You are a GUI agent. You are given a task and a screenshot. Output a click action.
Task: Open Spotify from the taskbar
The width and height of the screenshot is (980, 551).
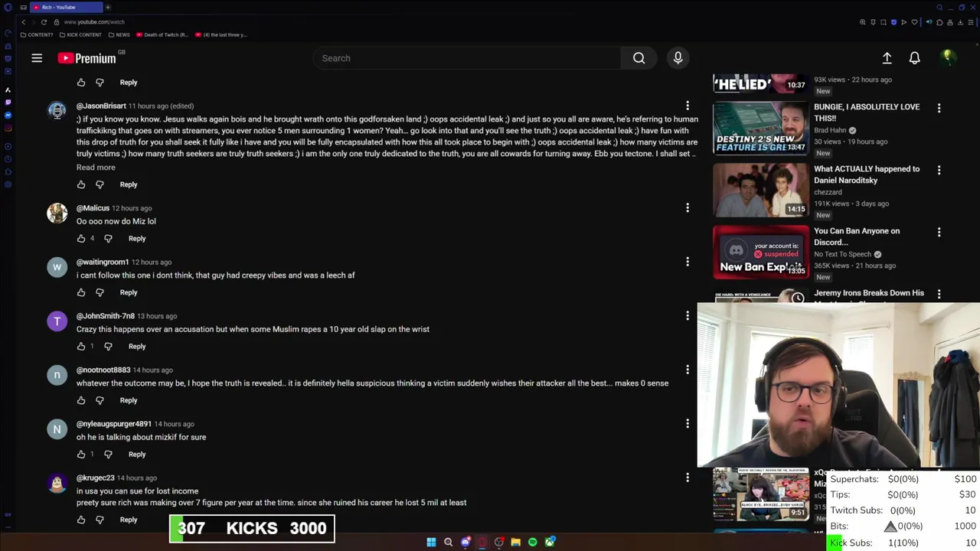coord(533,542)
